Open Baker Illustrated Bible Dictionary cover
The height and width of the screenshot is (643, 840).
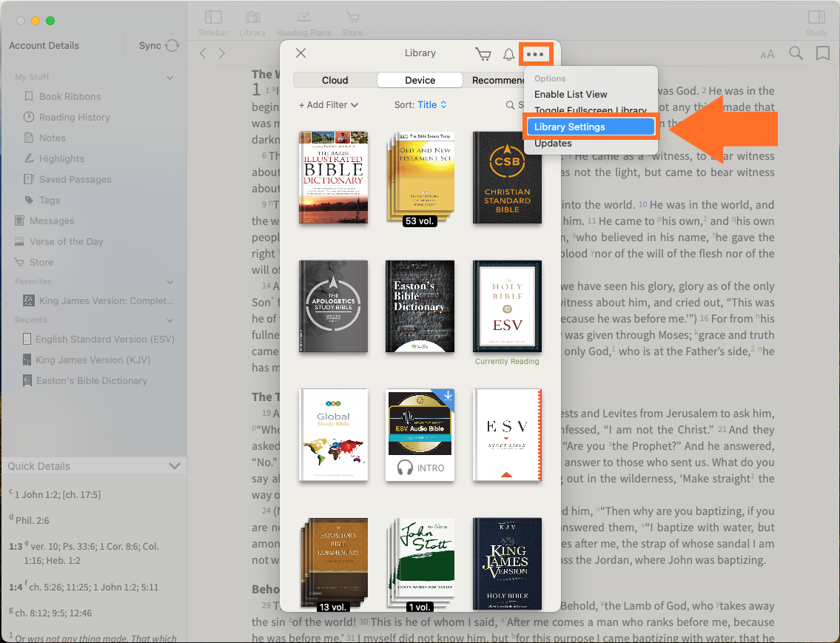333,178
